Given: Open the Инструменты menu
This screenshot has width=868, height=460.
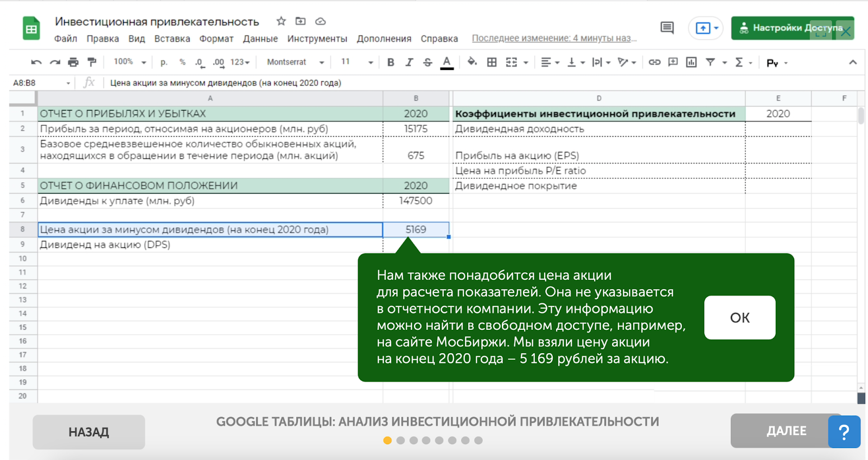Looking at the screenshot, I should pos(317,39).
